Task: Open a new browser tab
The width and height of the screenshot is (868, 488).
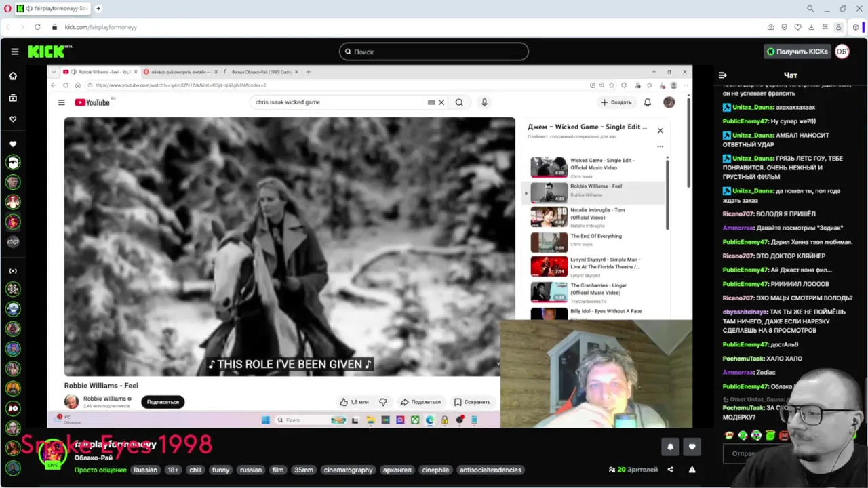Action: (98, 8)
